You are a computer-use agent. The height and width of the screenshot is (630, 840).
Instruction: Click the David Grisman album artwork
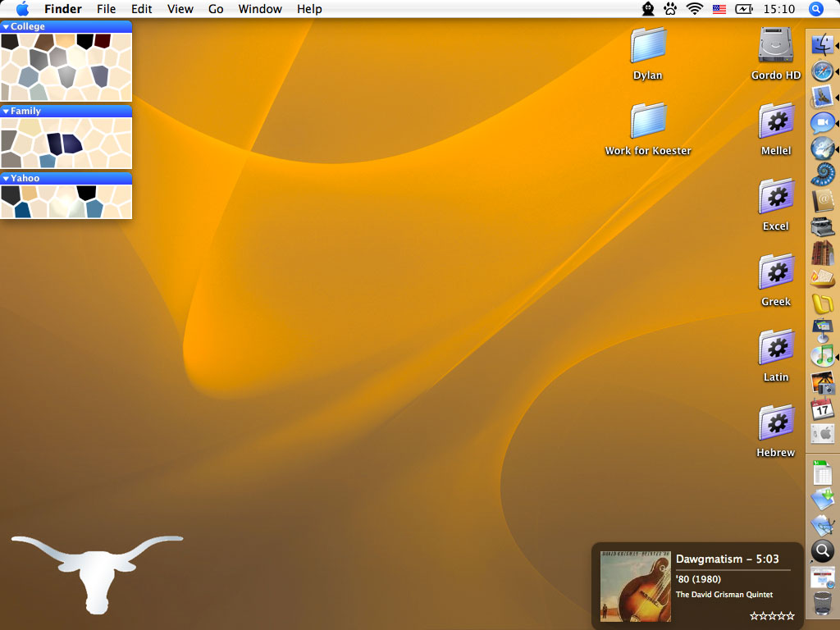(635, 585)
